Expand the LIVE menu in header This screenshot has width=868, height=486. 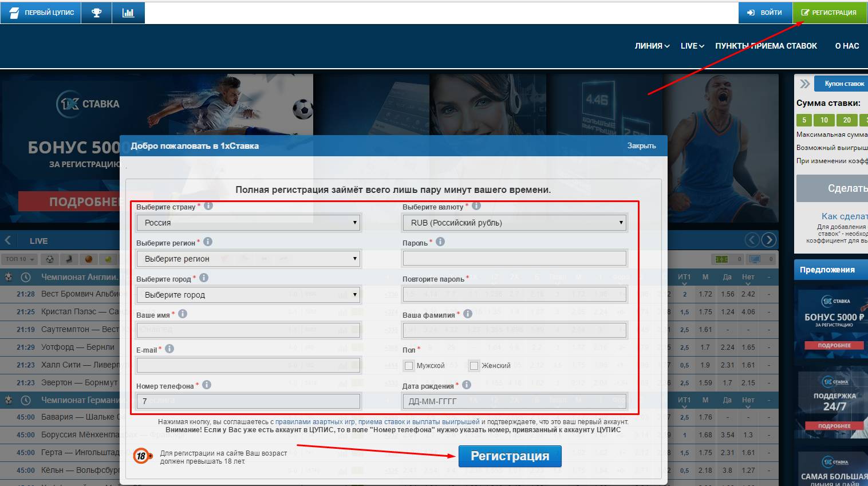pyautogui.click(x=692, y=46)
